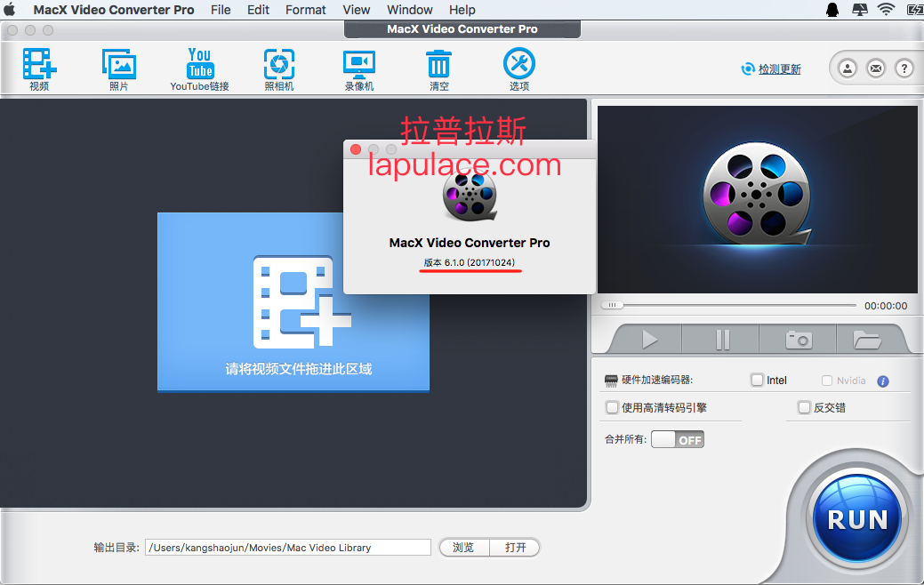This screenshot has width=924, height=585.
Task: Click the 请将视频文件拖进此区域 drop area
Action: pyautogui.click(x=293, y=301)
